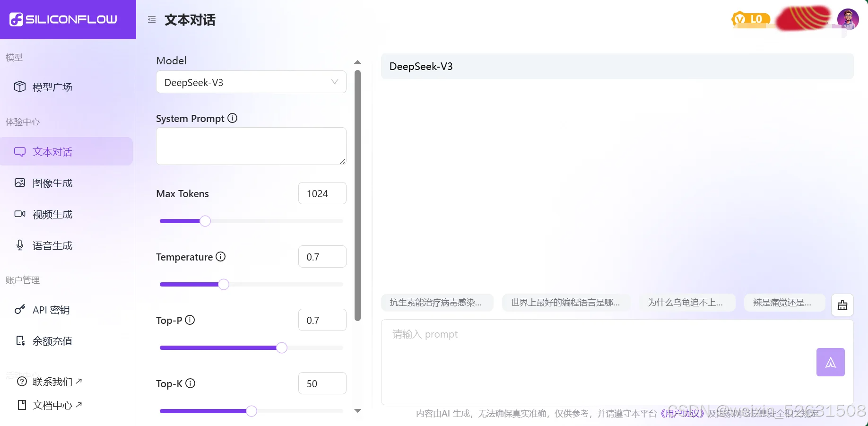Viewport: 868px width, 426px height.
Task: Click the 余额充值 document icon
Action: [20, 341]
